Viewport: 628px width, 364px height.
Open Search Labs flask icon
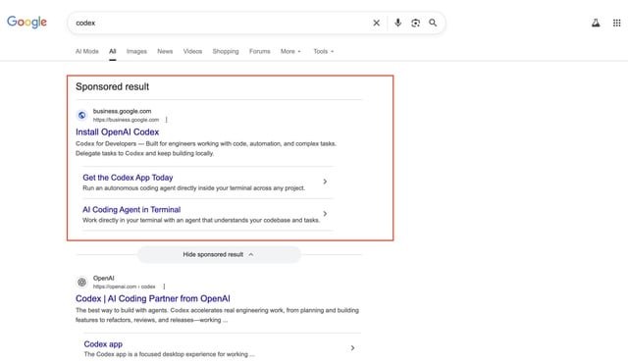point(596,23)
